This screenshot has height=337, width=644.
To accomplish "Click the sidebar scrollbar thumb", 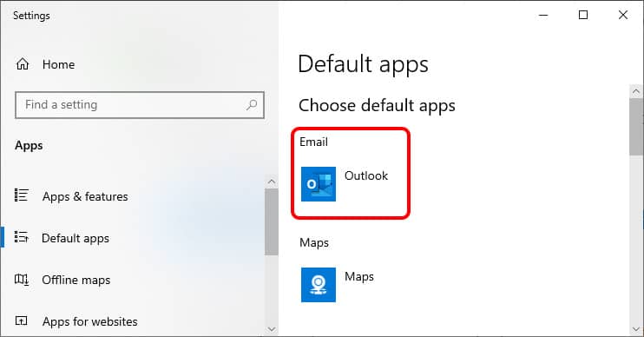I will [271, 222].
